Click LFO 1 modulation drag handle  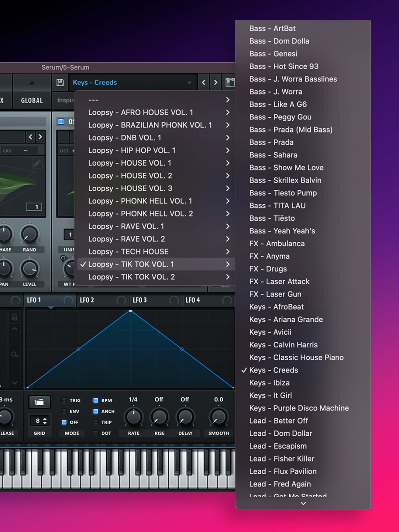[68, 300]
